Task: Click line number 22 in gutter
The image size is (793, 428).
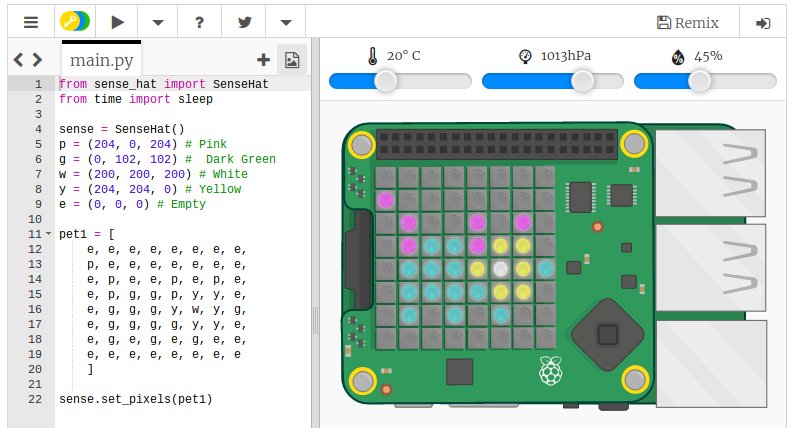Action: click(35, 399)
